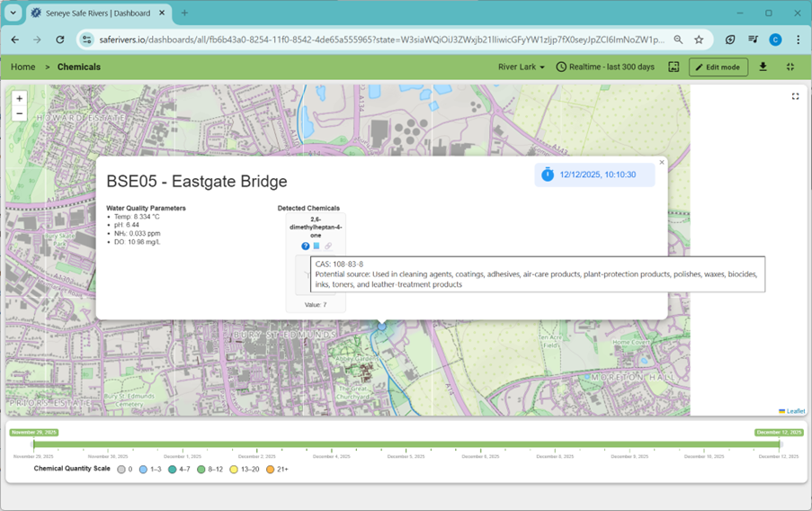Click the teal 4–7 quantity scale swatch
Screen dimensions: 812x511
tap(173, 470)
